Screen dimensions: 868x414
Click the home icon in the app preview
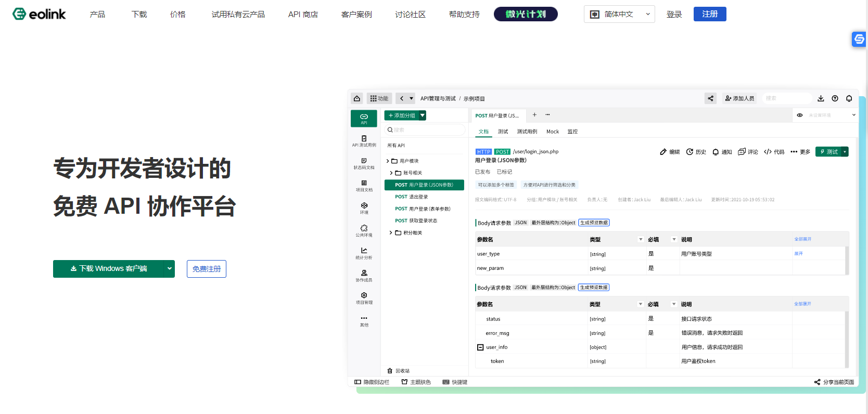(357, 98)
